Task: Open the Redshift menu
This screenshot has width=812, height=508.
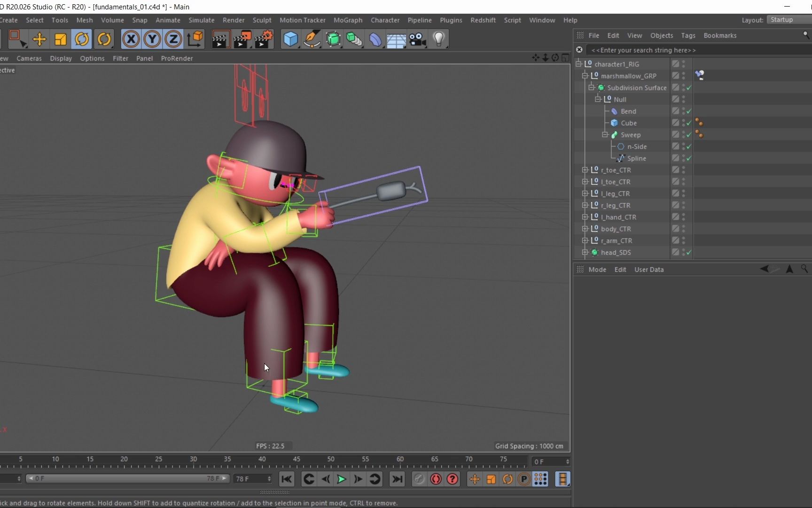Action: [483, 20]
